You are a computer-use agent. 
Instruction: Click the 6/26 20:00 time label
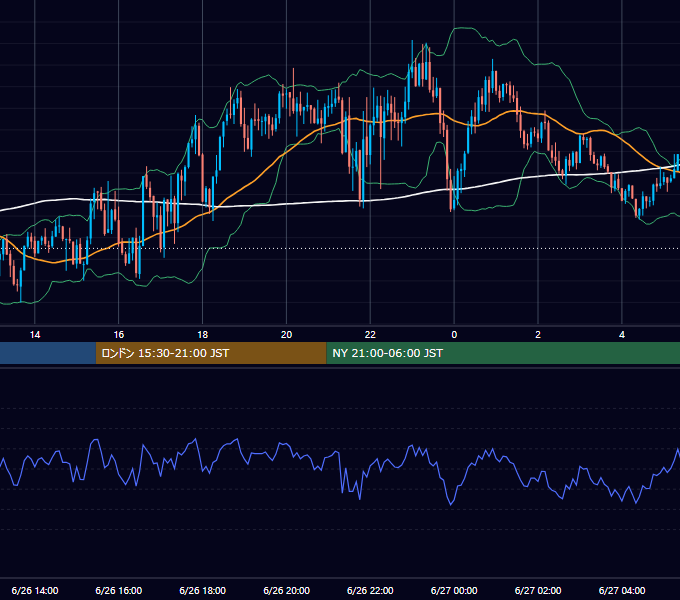(286, 590)
